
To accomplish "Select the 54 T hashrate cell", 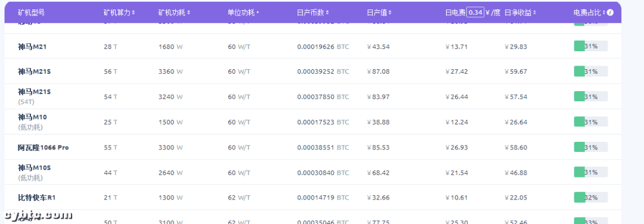I will coord(110,97).
